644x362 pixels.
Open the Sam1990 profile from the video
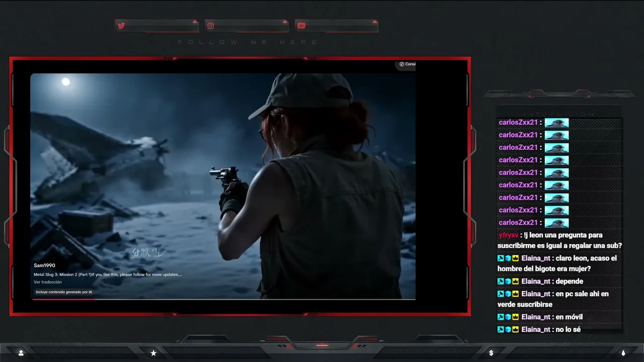click(x=44, y=265)
